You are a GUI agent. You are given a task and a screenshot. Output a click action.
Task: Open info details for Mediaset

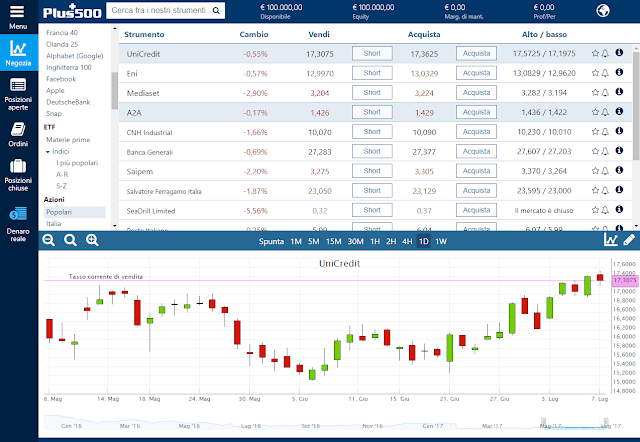pyautogui.click(x=619, y=92)
